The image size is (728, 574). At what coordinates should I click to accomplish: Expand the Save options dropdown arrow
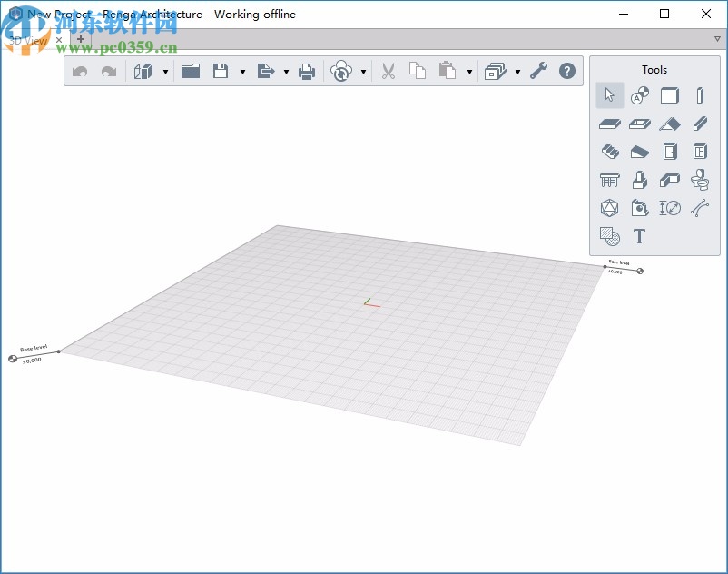(241, 72)
